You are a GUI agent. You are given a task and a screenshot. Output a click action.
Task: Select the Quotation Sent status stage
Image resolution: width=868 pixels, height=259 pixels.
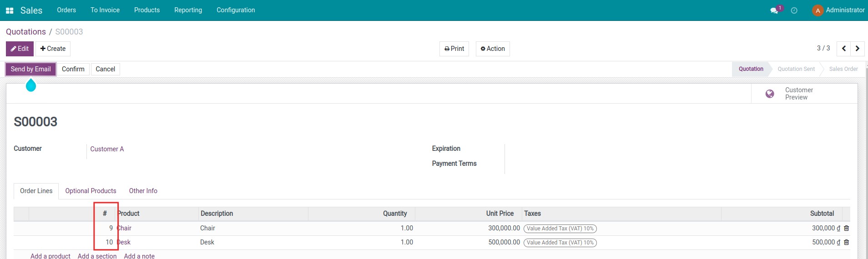796,69
